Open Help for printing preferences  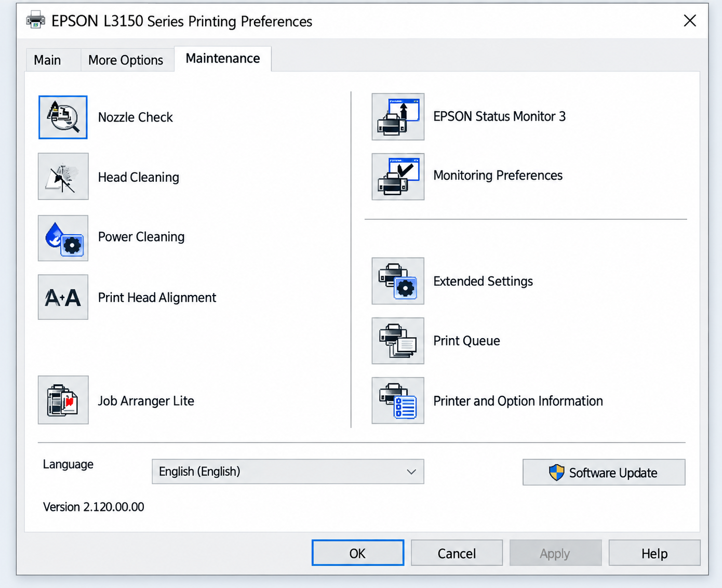654,553
